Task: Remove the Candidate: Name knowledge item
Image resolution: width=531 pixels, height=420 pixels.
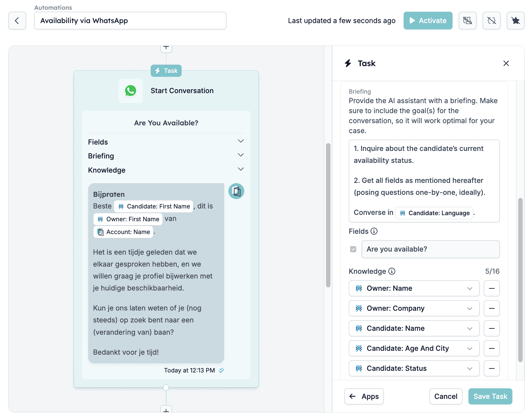Action: pos(492,328)
